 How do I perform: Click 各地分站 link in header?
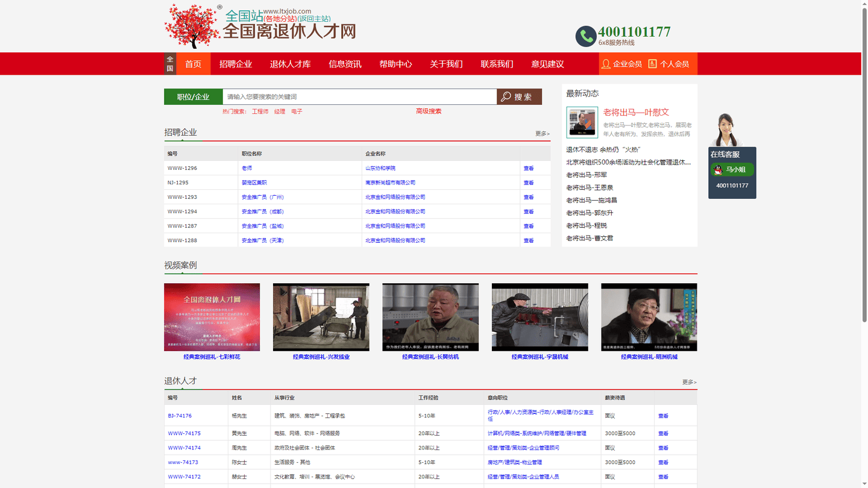[280, 19]
